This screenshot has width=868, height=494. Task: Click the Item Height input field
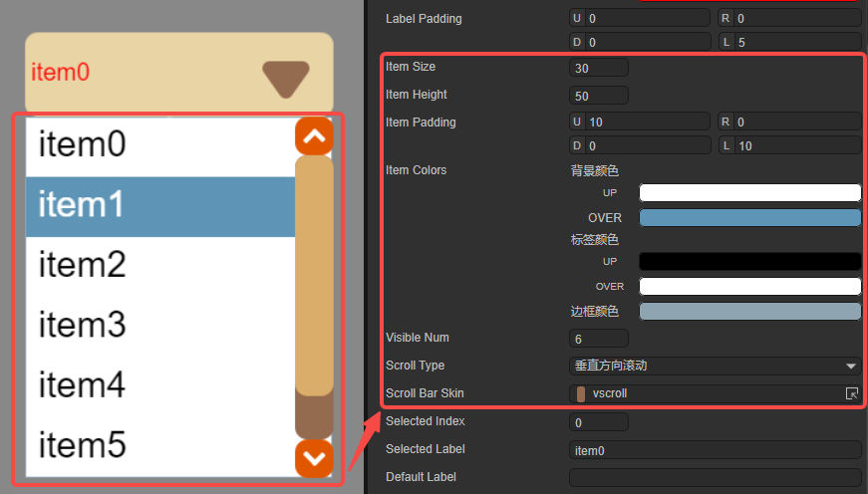click(x=599, y=96)
